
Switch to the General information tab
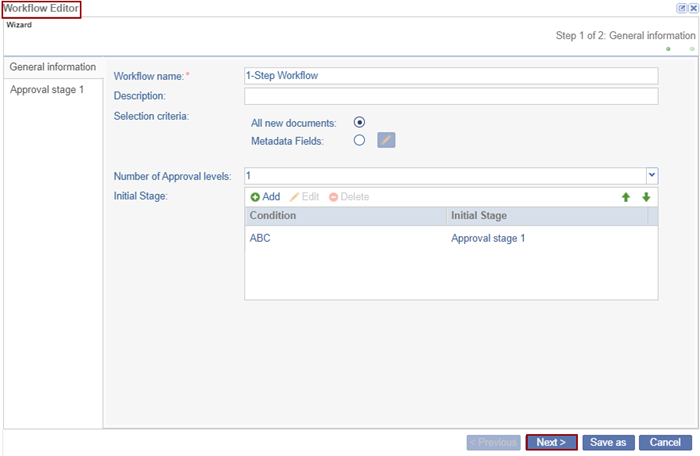53,67
